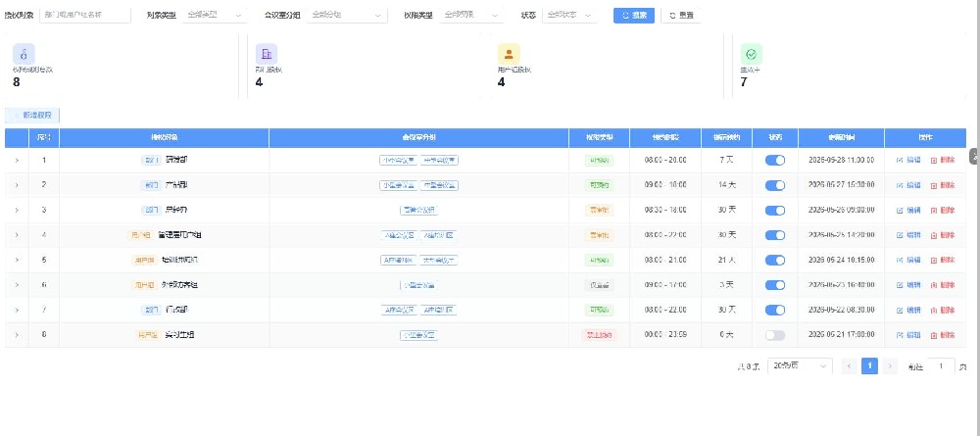Click the blue 搜索 search button
Image resolution: width=980 pixels, height=436 pixels.
pos(634,15)
